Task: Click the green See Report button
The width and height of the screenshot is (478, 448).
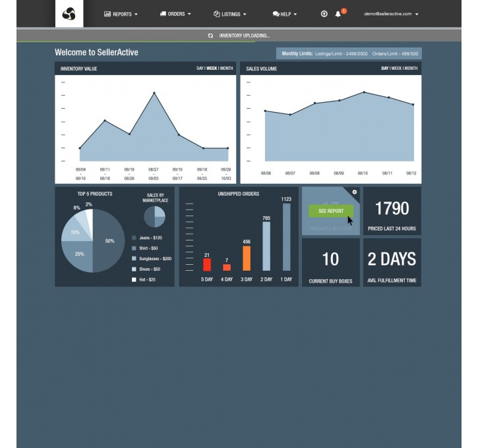Action: (331, 211)
